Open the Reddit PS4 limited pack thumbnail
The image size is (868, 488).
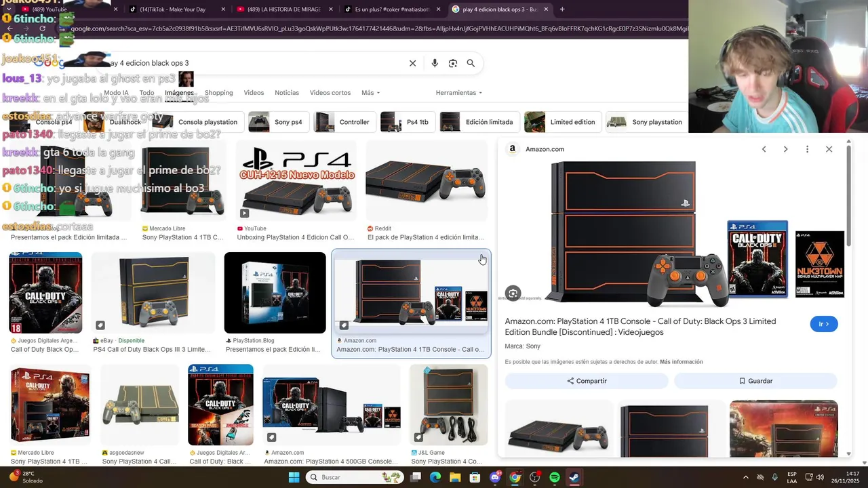[x=427, y=180]
